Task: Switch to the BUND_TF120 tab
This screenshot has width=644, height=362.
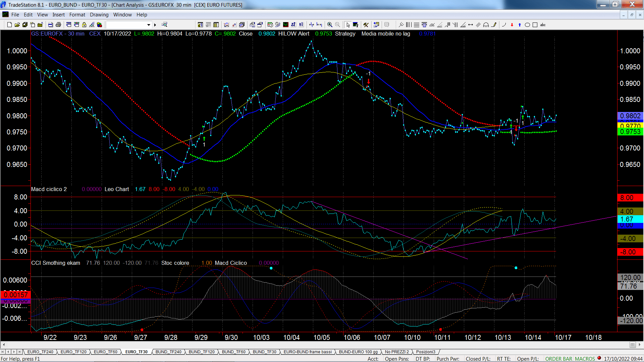Action: coord(202,352)
